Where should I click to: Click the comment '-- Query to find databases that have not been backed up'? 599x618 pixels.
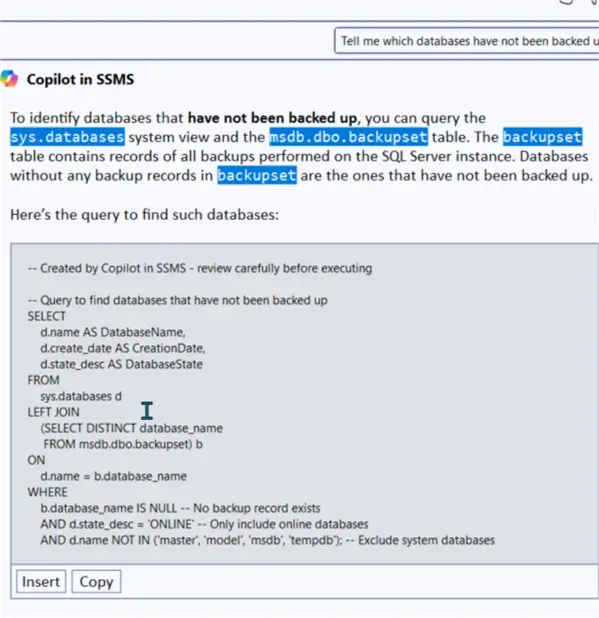(x=177, y=300)
